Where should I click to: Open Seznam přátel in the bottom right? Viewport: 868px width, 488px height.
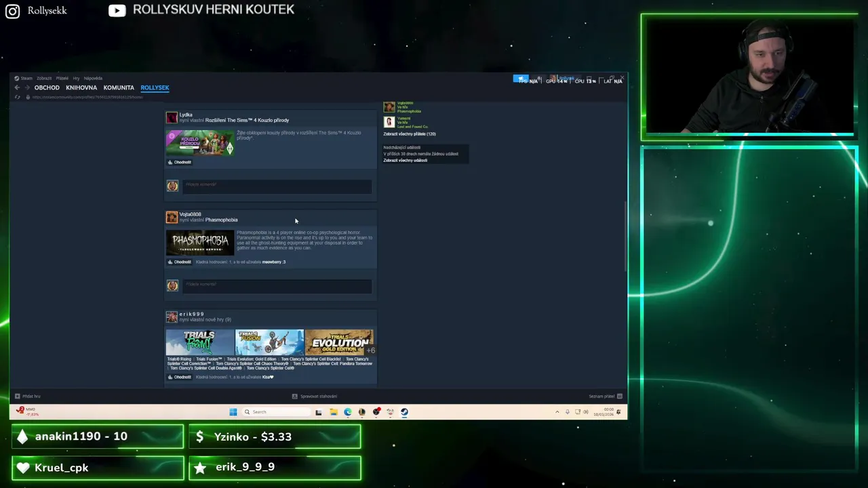pos(606,396)
